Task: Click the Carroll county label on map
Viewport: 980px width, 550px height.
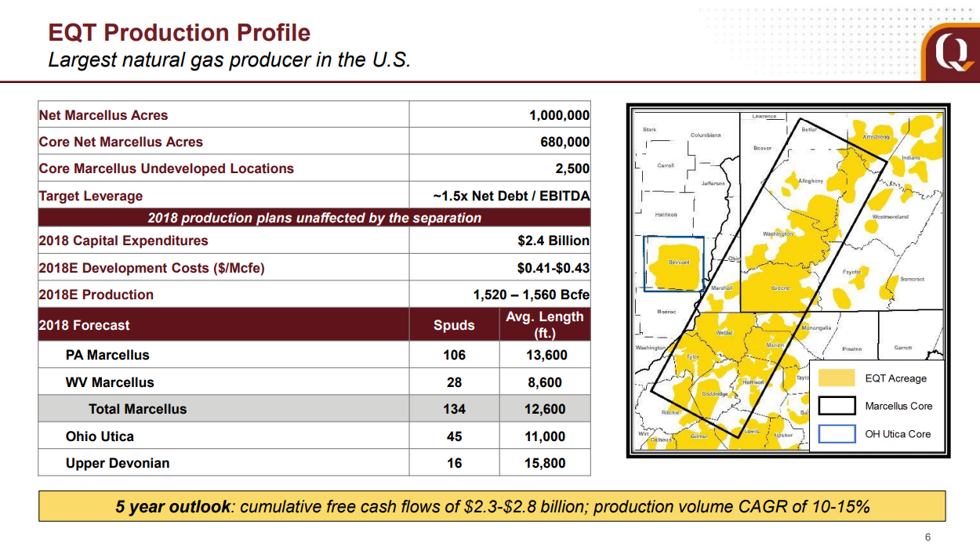Action: coord(665,165)
